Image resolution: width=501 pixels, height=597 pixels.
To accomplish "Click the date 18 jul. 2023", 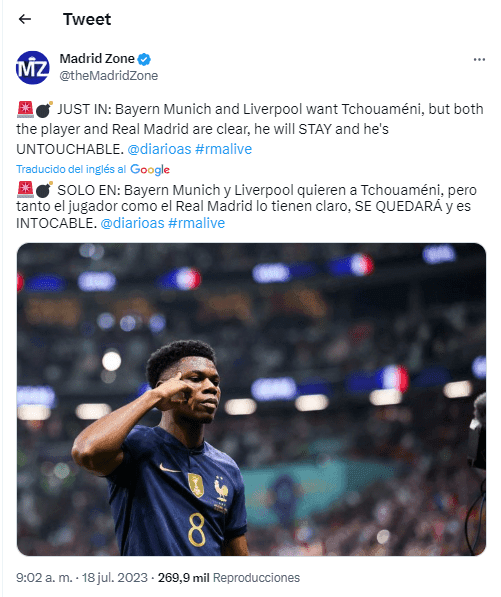I will (x=115, y=578).
